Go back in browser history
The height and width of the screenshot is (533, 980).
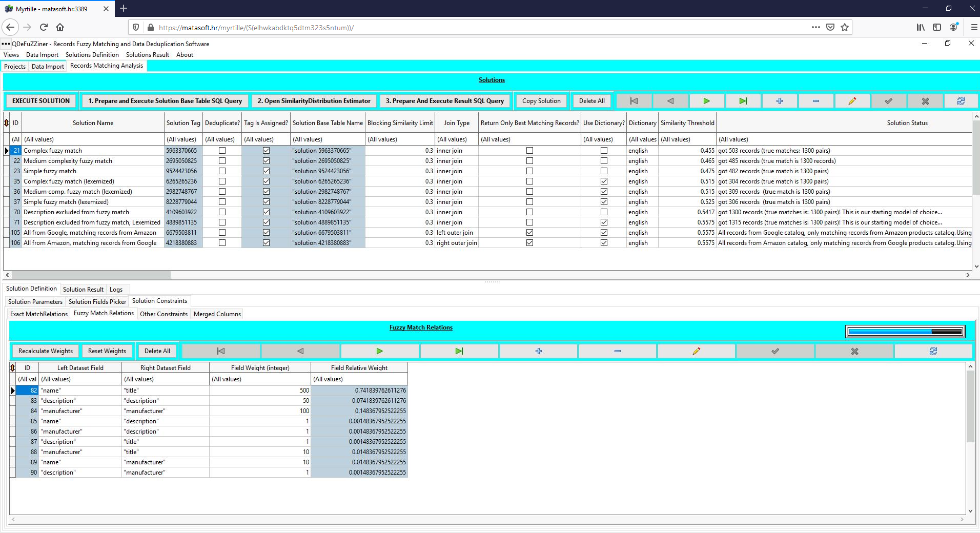[x=10, y=27]
